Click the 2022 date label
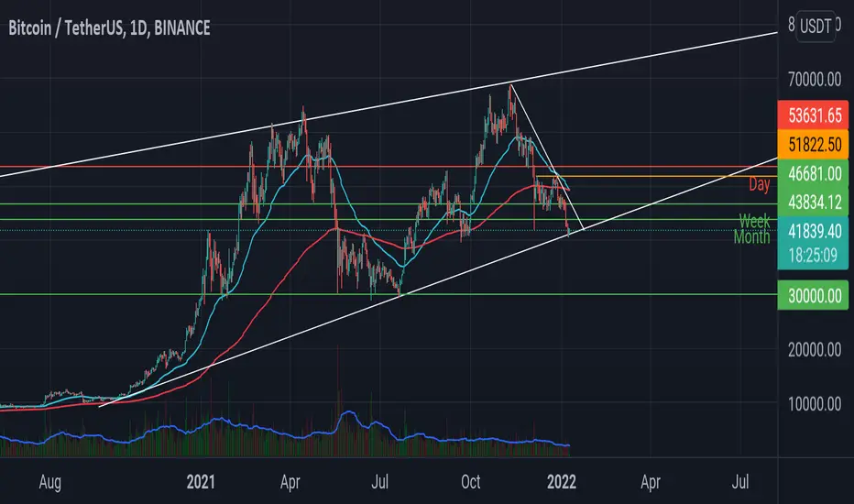The image size is (854, 504). pos(562,482)
